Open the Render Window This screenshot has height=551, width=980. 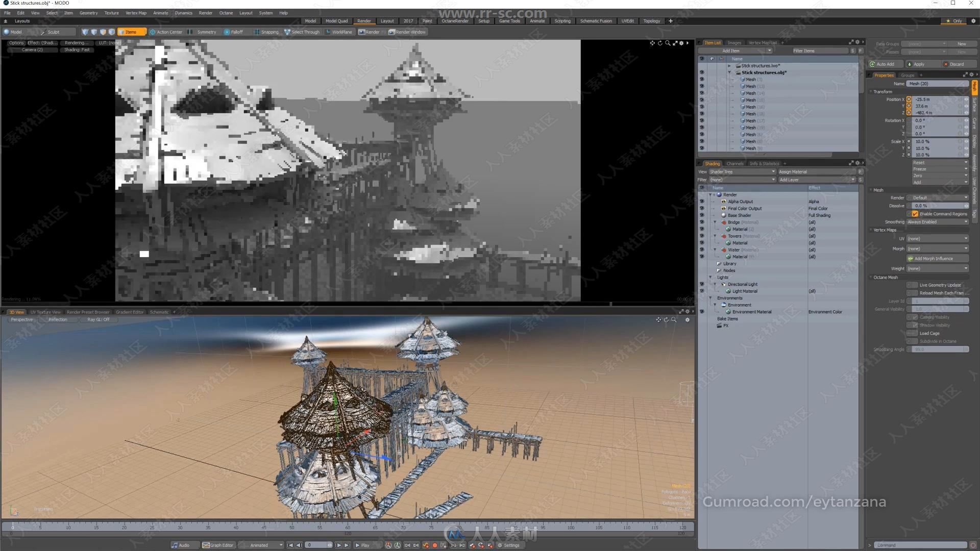pyautogui.click(x=407, y=32)
